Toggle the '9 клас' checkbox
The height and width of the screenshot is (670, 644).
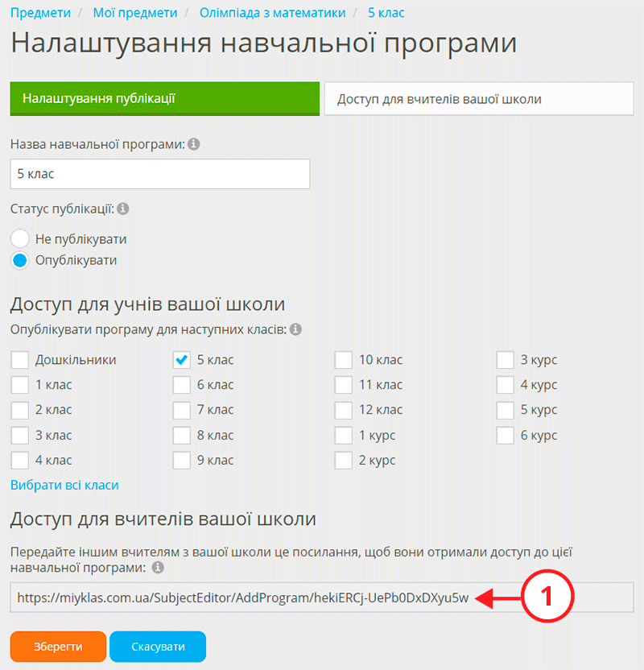click(182, 460)
